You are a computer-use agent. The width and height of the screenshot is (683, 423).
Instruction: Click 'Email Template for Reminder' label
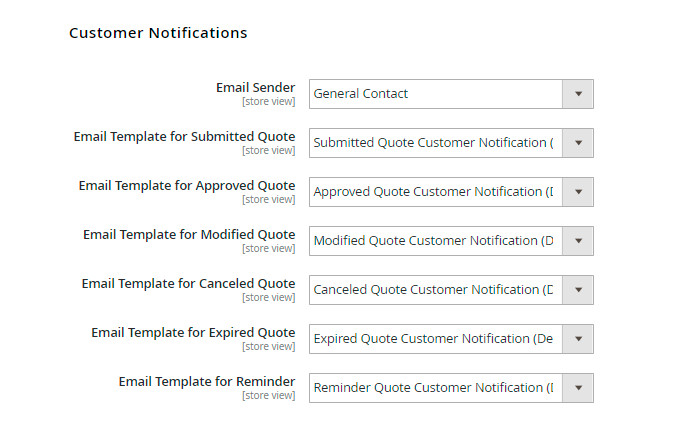pos(207,382)
